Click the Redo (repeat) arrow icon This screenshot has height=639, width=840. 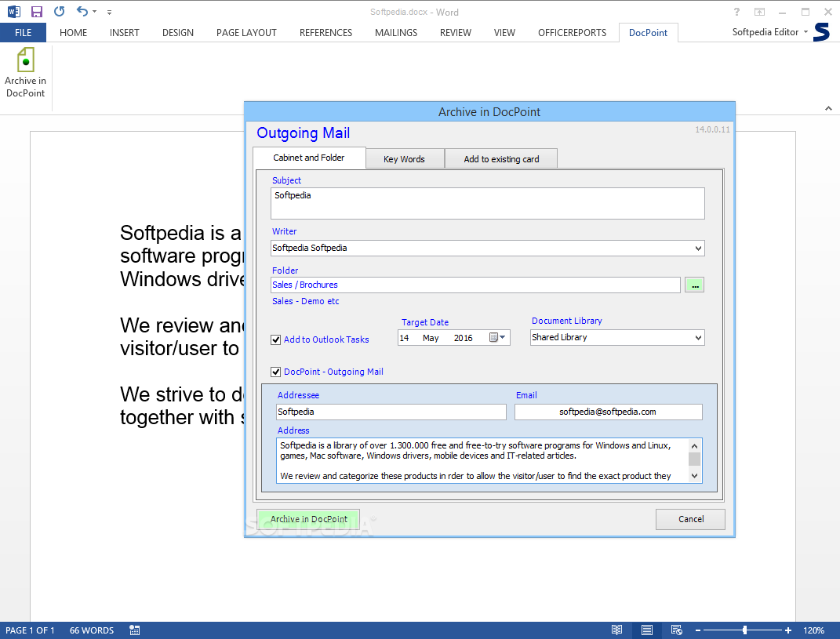tap(59, 11)
